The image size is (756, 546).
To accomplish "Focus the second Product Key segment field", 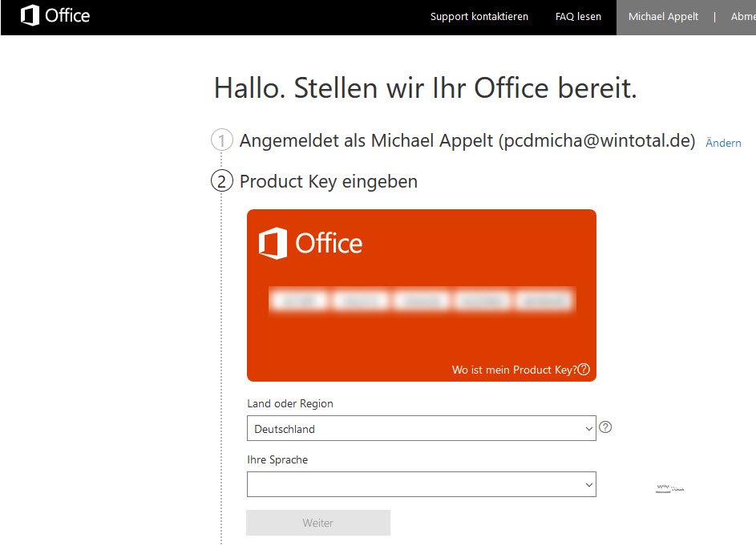I will (x=361, y=301).
